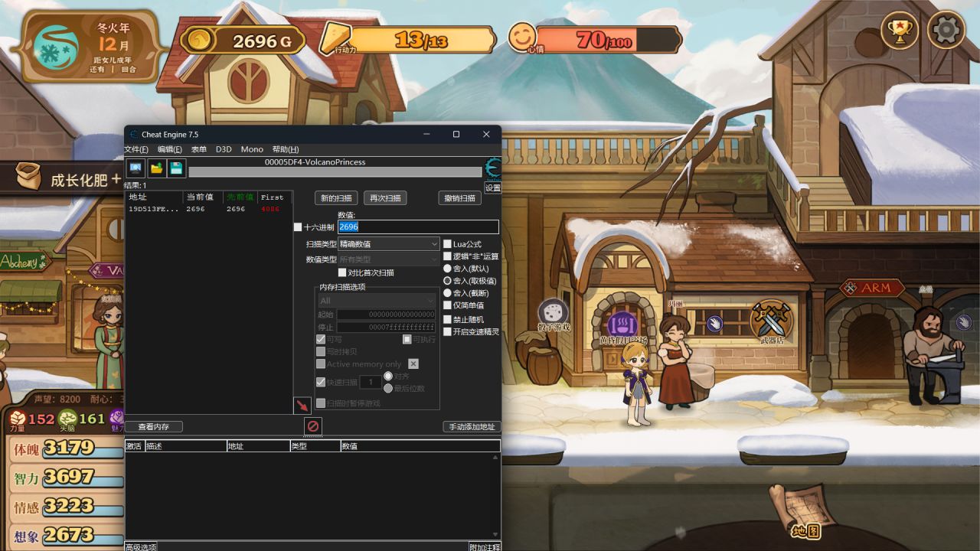Click the Cheat Engine logo above 设置

493,168
